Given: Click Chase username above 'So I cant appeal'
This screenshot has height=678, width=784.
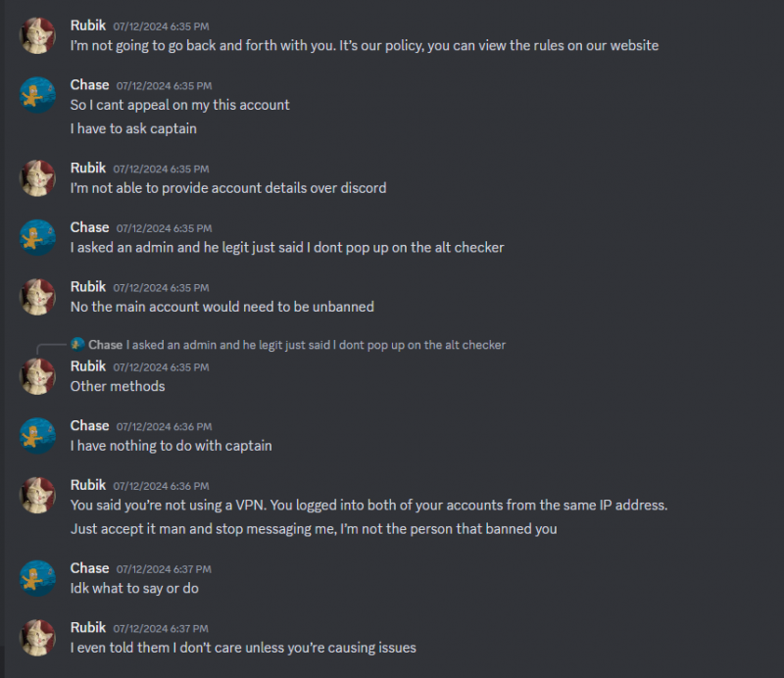Looking at the screenshot, I should pos(89,85).
